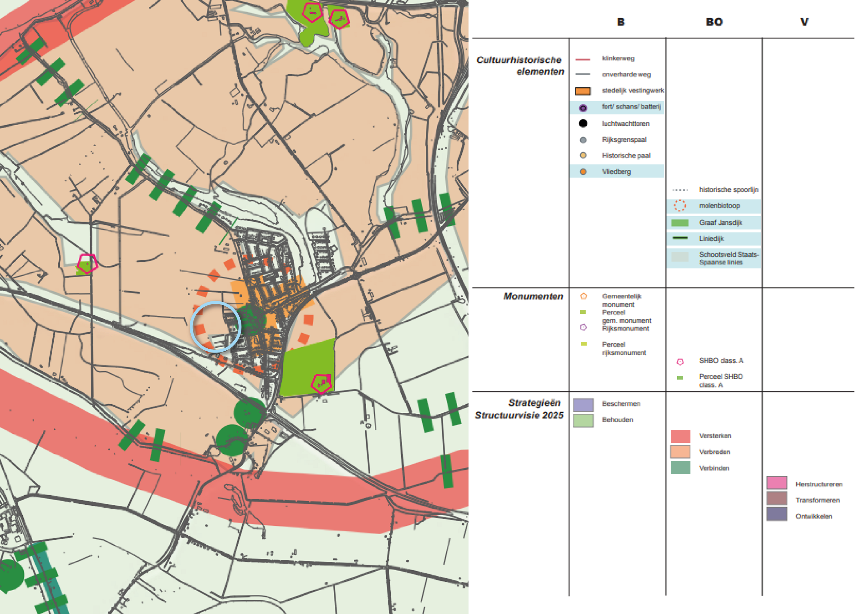
Task: Click the historische spoorlijn dotted symbol
Action: [680, 190]
